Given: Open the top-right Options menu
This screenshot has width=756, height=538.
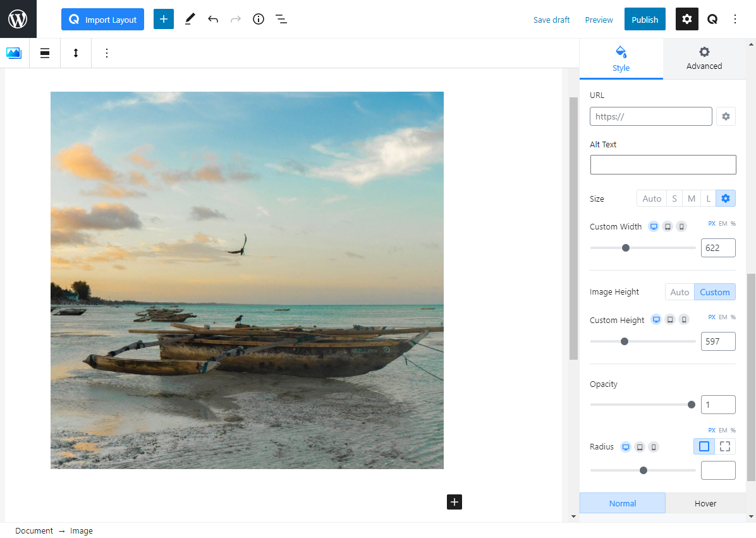Looking at the screenshot, I should coord(735,20).
